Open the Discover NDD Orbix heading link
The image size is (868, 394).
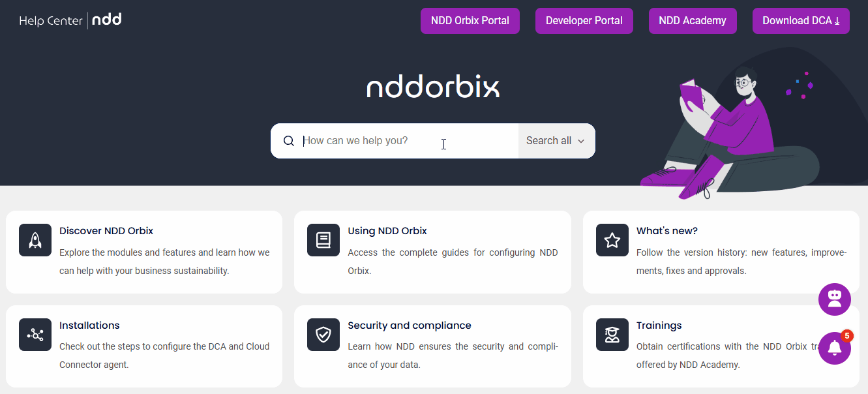[106, 231]
